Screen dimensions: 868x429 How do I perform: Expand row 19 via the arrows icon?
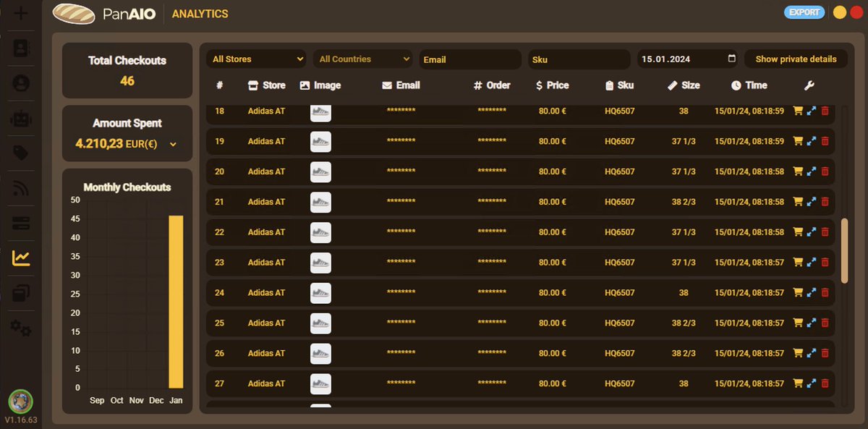[x=811, y=141]
